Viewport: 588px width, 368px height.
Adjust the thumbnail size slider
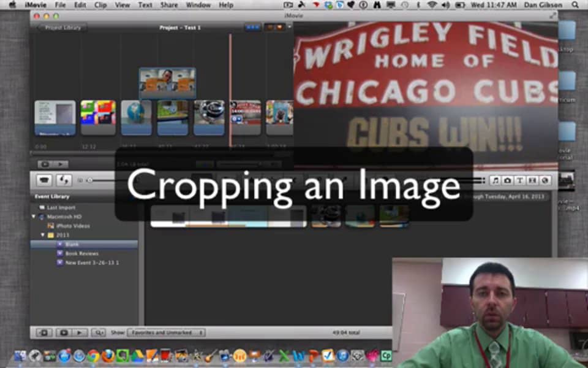coord(89,180)
